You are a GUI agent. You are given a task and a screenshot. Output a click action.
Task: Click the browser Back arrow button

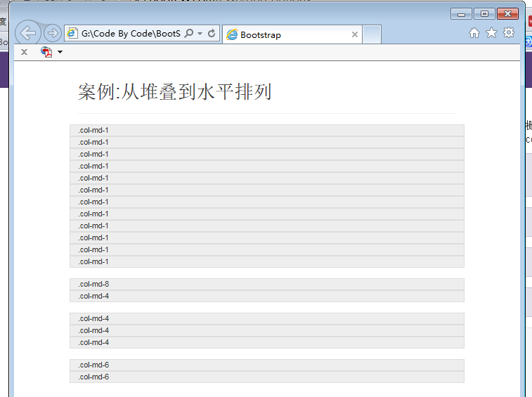(27, 33)
